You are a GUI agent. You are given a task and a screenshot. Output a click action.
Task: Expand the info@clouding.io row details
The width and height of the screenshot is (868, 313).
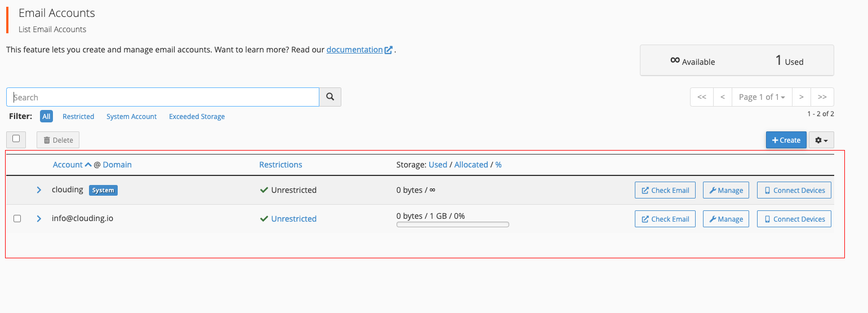39,219
